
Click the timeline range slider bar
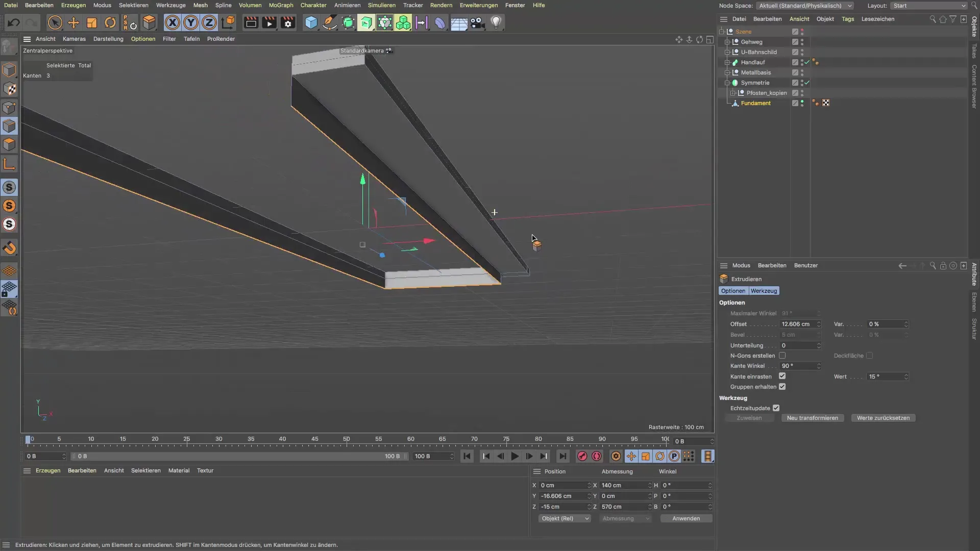click(239, 456)
